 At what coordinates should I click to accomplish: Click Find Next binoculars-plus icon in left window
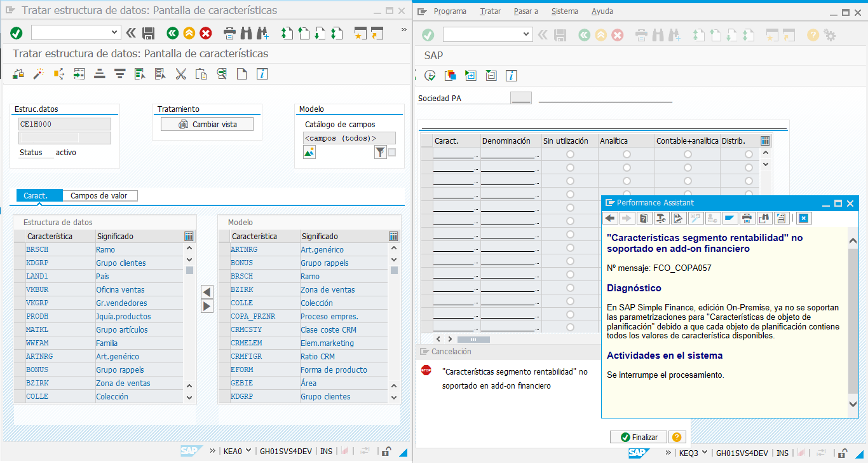tap(262, 33)
